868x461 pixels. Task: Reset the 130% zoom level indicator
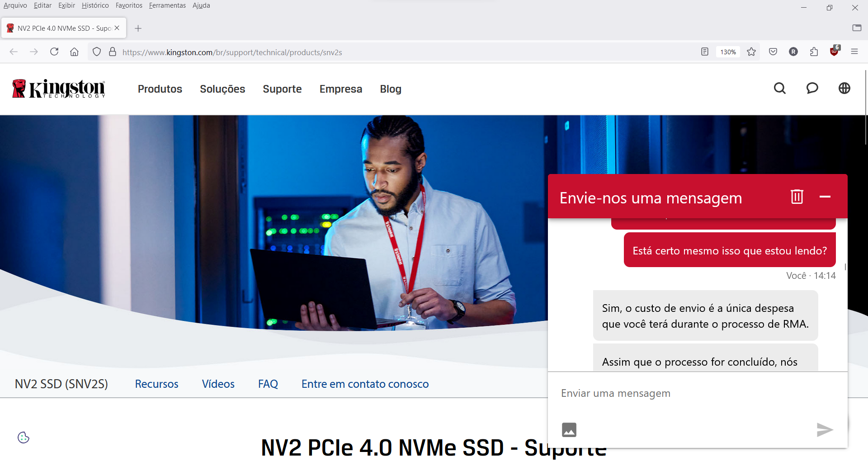click(x=728, y=52)
